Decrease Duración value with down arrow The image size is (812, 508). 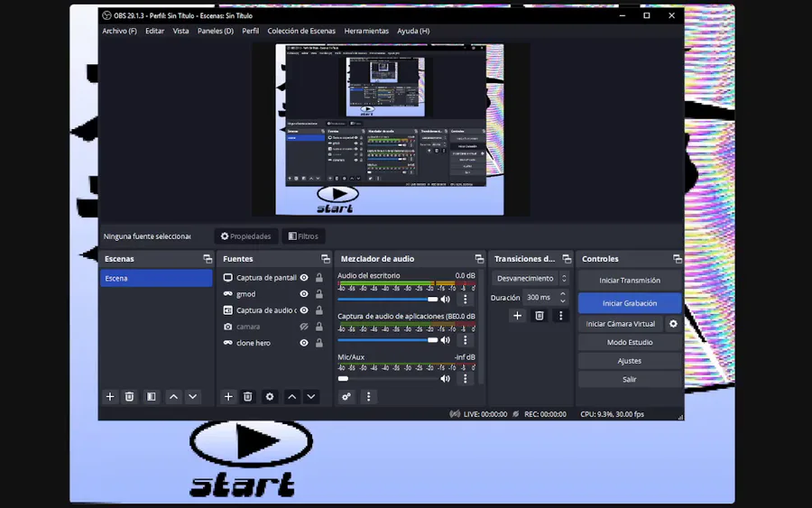[x=563, y=300]
